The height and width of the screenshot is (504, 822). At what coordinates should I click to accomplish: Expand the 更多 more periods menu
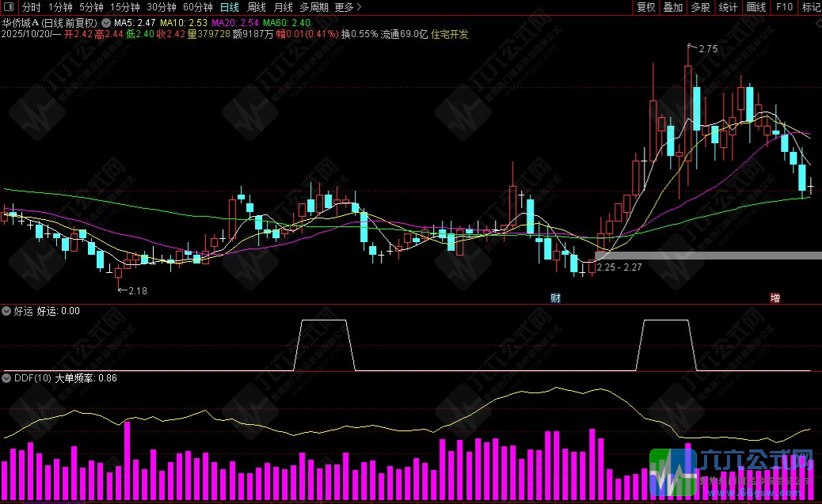(x=348, y=7)
